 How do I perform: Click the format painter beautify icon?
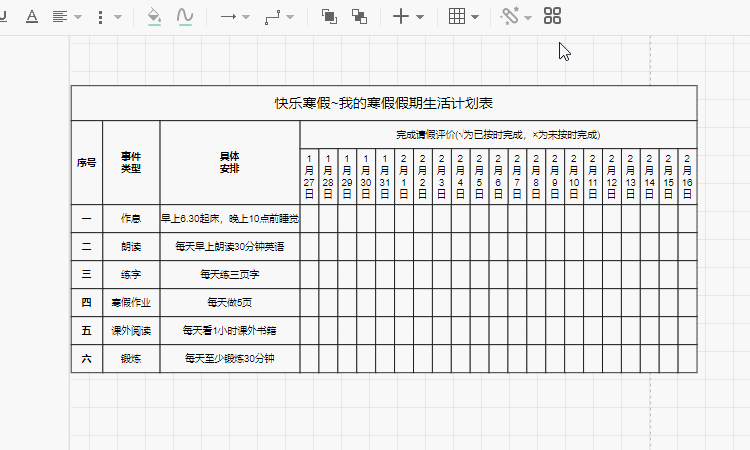click(x=510, y=16)
